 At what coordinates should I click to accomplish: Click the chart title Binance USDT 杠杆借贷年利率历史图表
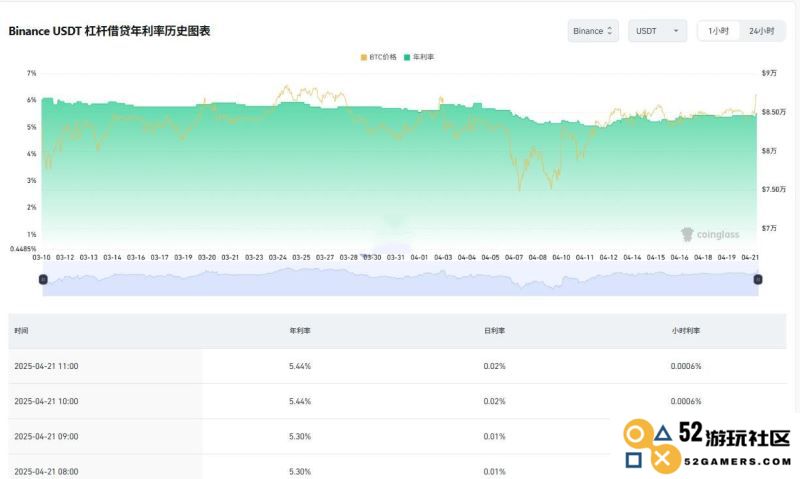point(109,31)
